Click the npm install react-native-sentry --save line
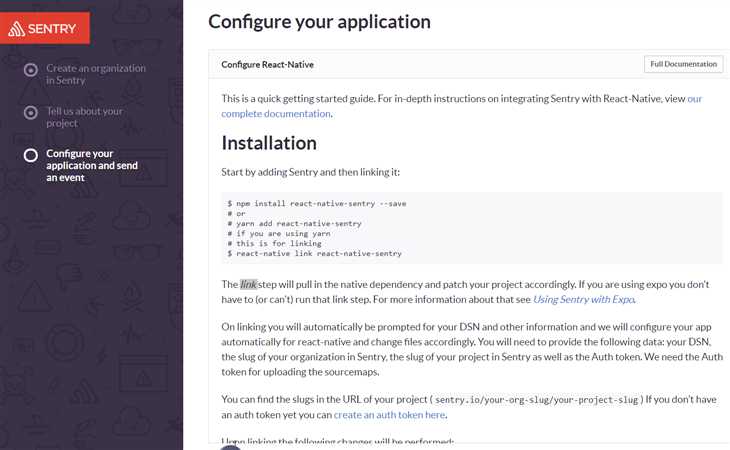730x450 pixels. point(316,203)
